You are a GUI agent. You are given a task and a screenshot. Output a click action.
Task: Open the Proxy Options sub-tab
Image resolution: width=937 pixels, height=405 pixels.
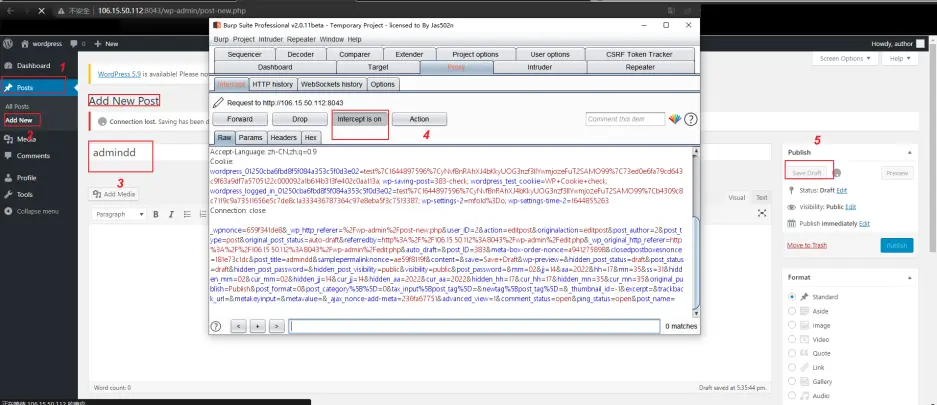pyautogui.click(x=382, y=84)
